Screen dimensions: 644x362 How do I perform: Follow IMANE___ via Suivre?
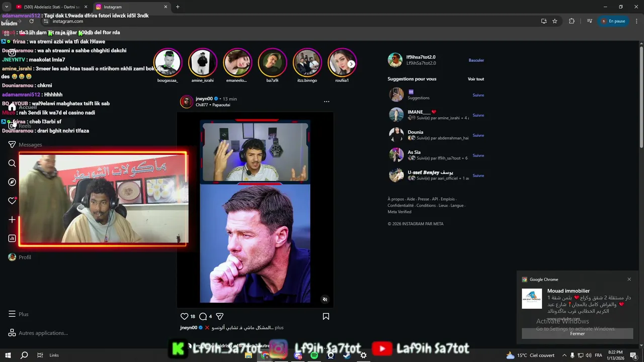click(x=478, y=115)
